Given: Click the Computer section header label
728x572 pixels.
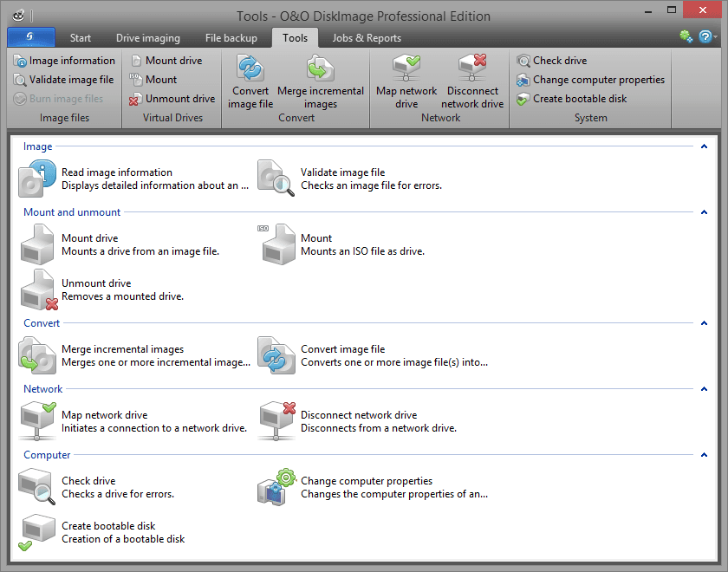Looking at the screenshot, I should tap(47, 455).
